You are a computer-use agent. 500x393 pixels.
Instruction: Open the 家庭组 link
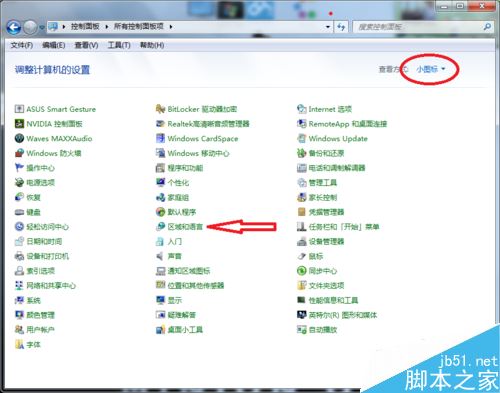coord(178,197)
